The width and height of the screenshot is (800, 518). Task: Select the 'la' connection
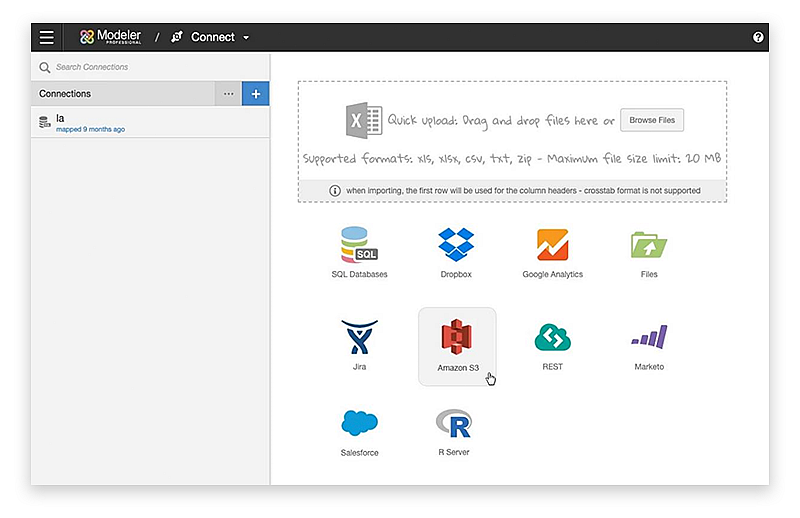coord(151,122)
